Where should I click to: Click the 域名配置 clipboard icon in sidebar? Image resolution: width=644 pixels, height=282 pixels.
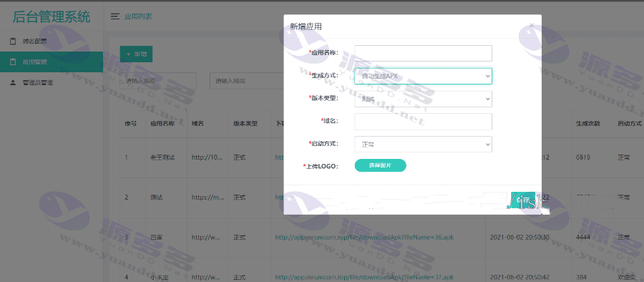(x=13, y=41)
